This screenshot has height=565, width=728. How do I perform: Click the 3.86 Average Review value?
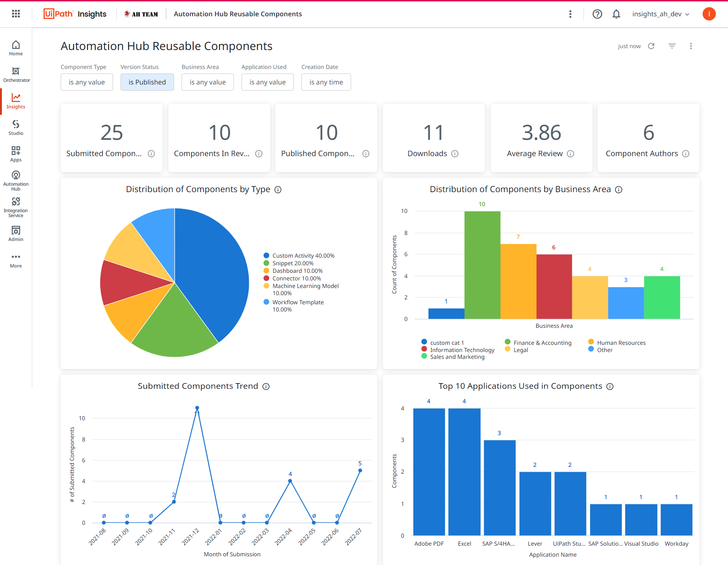[x=541, y=133]
